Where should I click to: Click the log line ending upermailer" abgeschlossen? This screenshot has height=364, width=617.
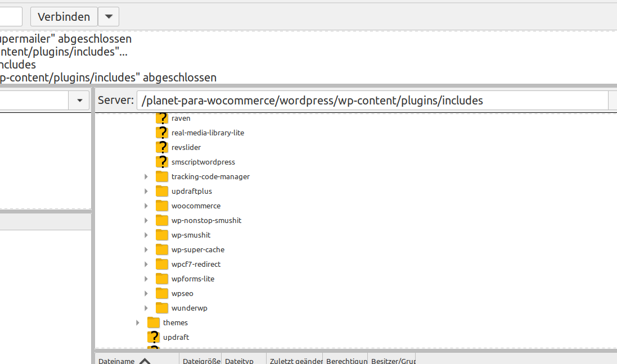click(66, 39)
